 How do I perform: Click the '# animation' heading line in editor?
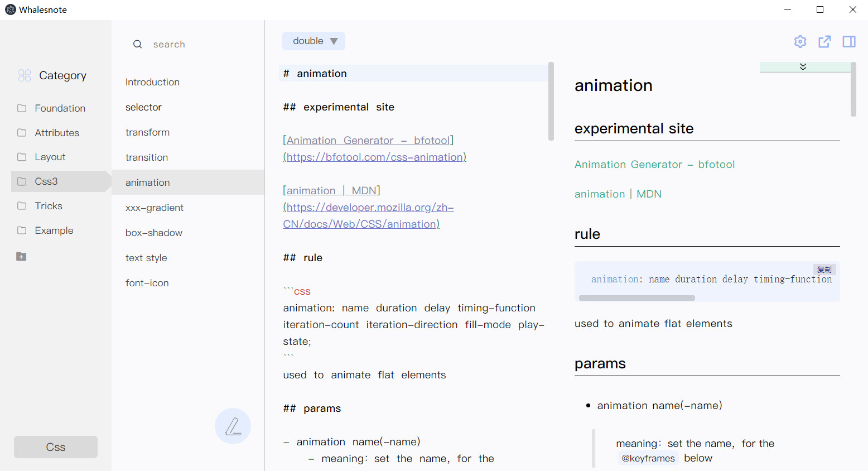click(413, 74)
